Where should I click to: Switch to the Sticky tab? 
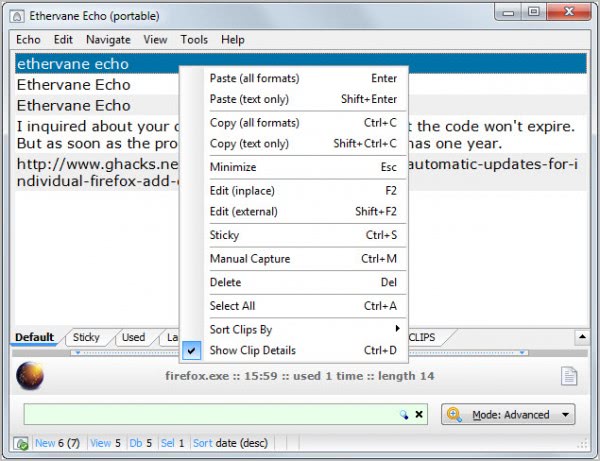(86, 337)
